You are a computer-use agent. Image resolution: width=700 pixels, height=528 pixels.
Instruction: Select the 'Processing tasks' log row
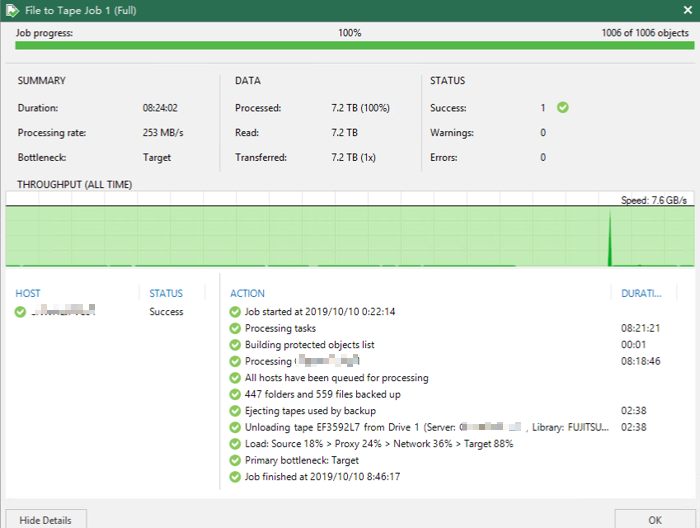click(280, 328)
